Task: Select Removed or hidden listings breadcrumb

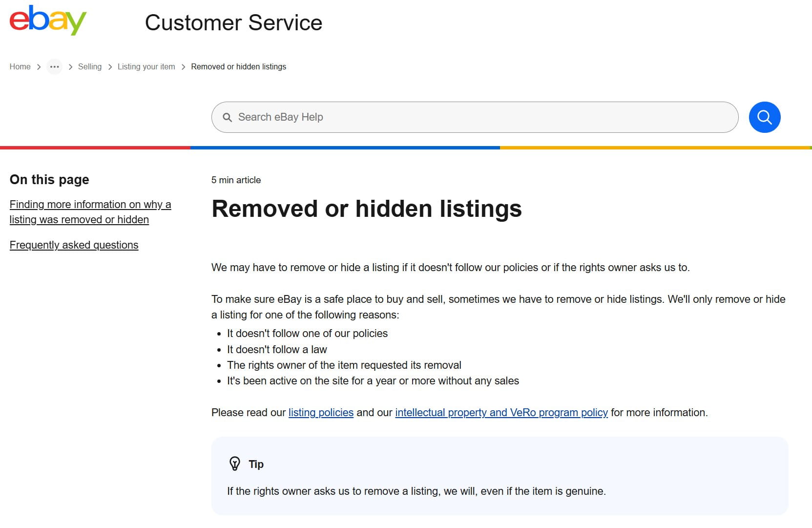Action: click(x=239, y=67)
